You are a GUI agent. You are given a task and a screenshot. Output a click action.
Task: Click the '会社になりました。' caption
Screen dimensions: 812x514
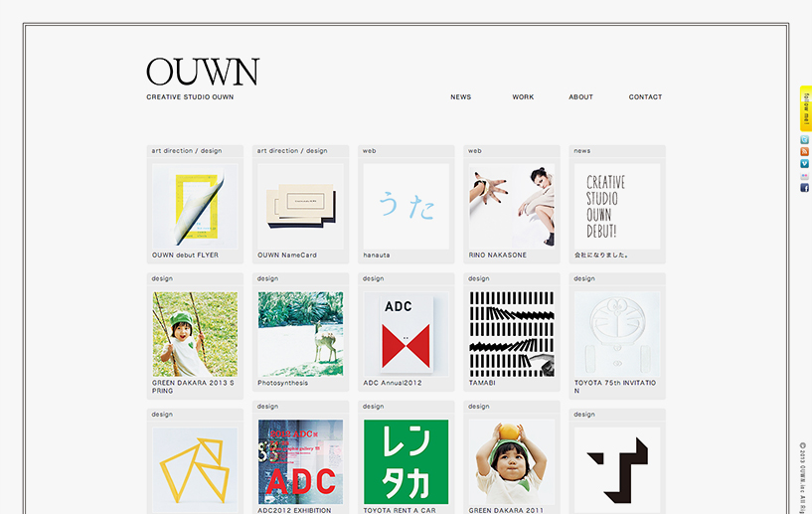601,255
